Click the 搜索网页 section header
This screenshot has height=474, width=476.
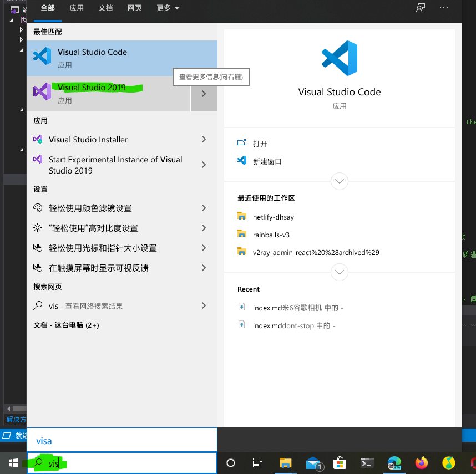[48, 287]
